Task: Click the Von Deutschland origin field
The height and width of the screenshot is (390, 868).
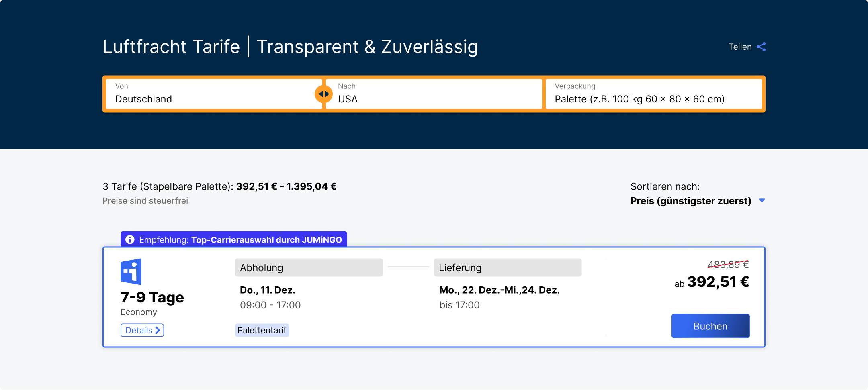Action: (213, 94)
